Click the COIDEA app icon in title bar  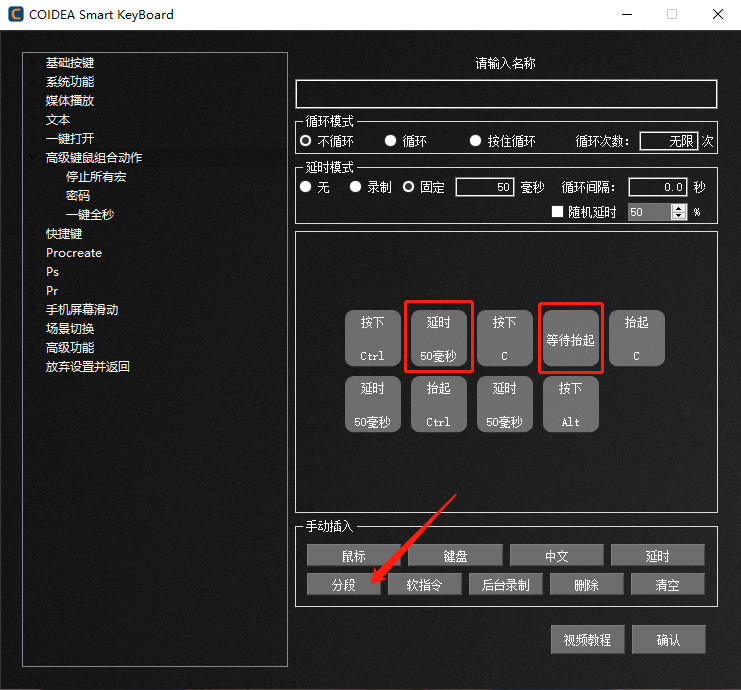[x=16, y=14]
